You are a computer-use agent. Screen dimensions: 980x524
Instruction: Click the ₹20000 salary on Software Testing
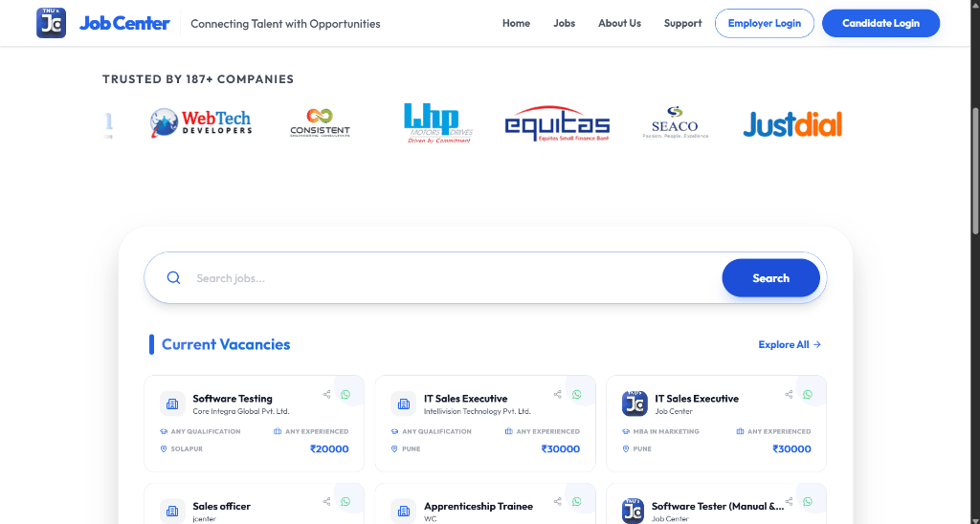329,448
